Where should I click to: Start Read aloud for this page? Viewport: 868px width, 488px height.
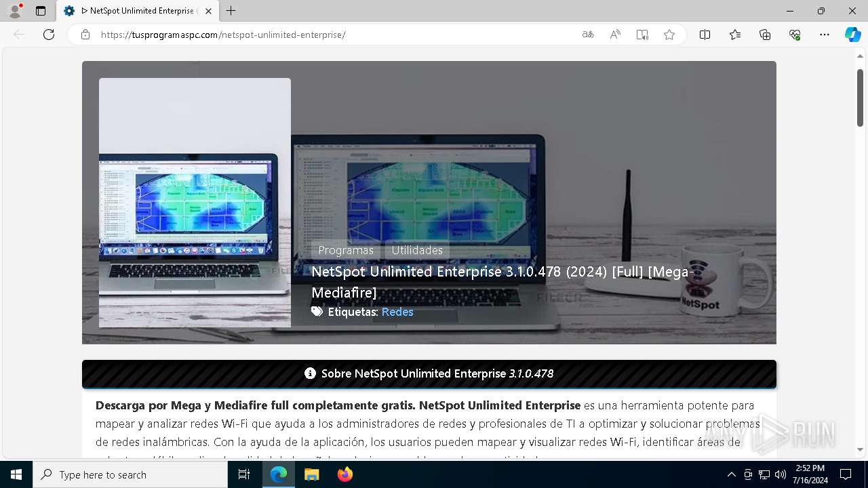tap(615, 35)
